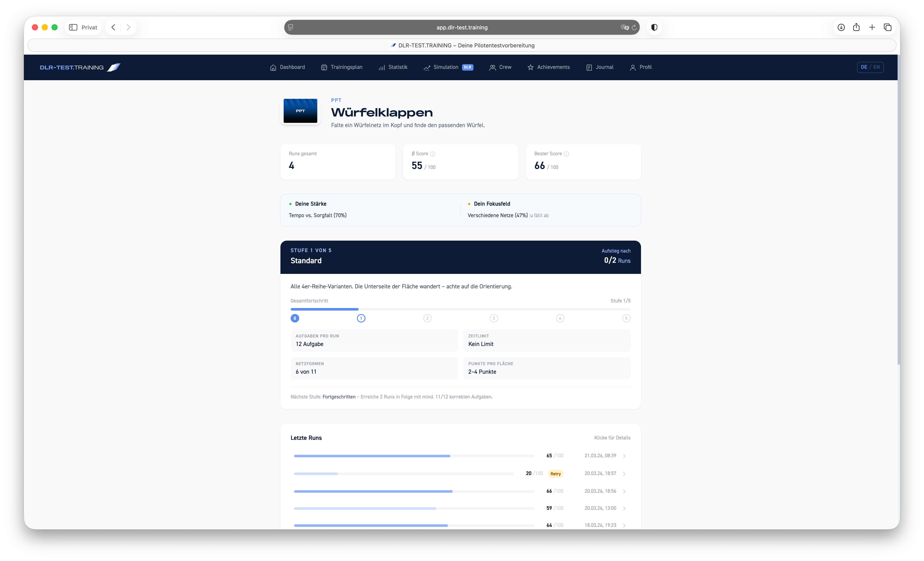Expand the Retry run from 20.03.26 18:57
This screenshot has height=561, width=924.
(x=624, y=474)
